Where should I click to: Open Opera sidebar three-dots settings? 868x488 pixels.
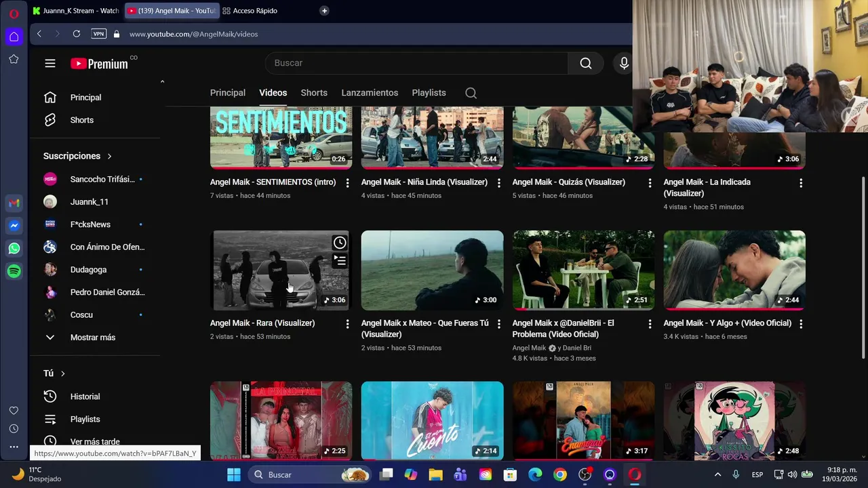pos(14,447)
